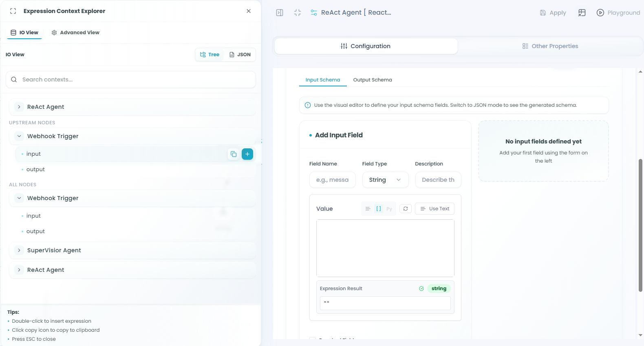Switch Value mode to Python

(389, 209)
